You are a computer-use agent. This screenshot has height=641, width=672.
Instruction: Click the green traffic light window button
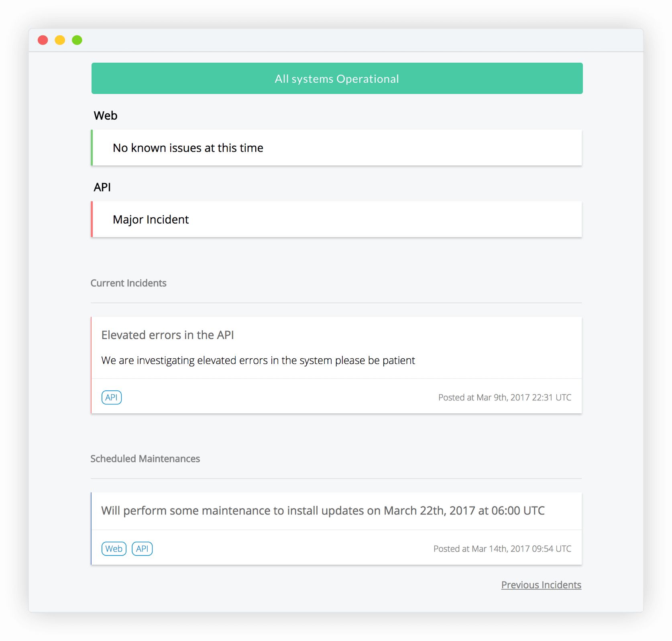coord(77,40)
